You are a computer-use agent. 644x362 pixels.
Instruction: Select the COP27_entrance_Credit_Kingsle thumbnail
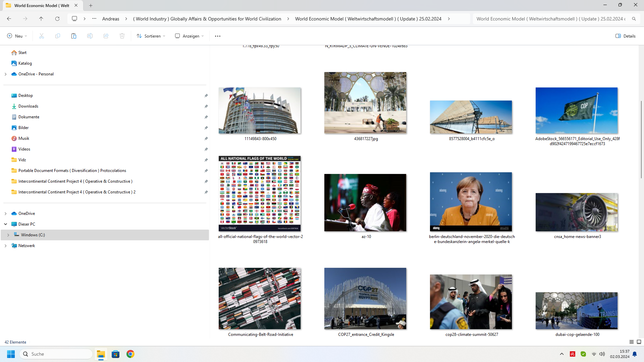coord(365,298)
